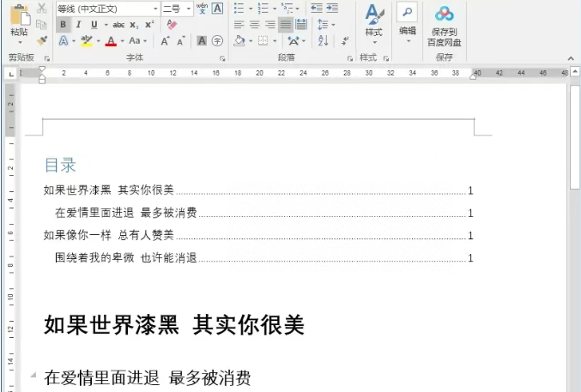Toggle Underline formatting
Image resolution: width=581 pixels, height=392 pixels.
tap(94, 25)
